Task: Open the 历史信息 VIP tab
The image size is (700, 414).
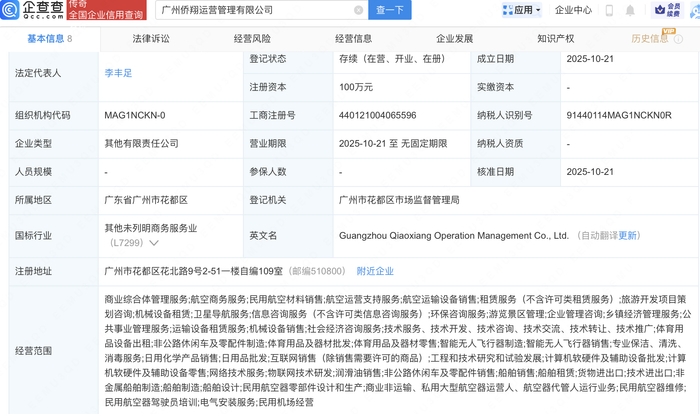Action: 650,39
